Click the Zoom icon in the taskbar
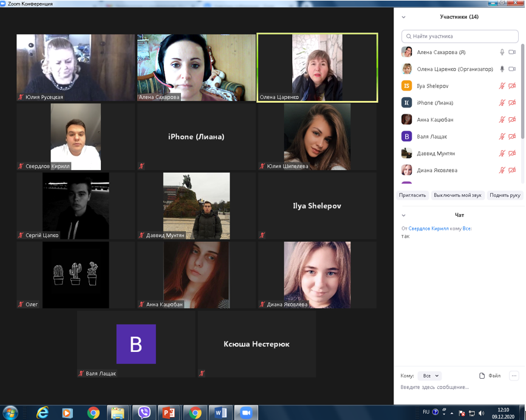The image size is (526, 420). [x=246, y=412]
